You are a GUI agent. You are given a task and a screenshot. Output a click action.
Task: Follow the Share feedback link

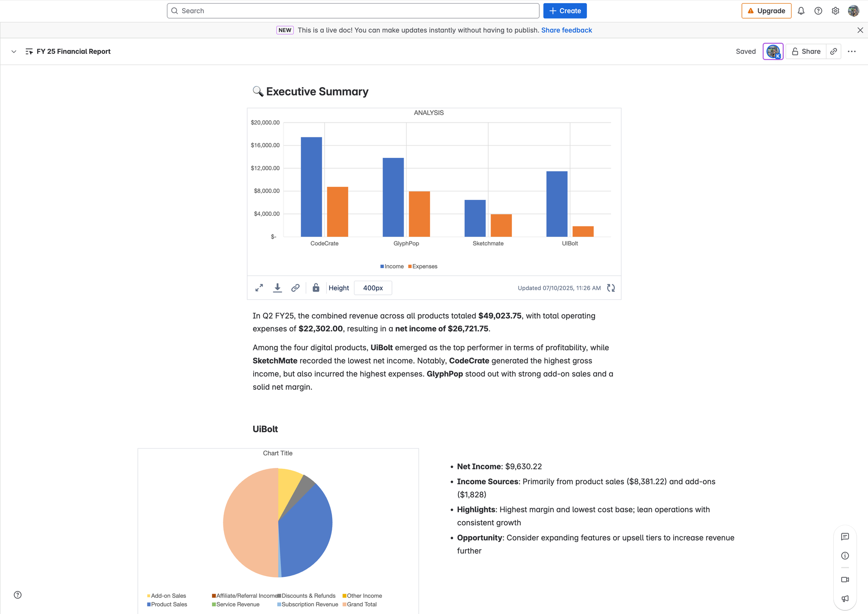[566, 30]
